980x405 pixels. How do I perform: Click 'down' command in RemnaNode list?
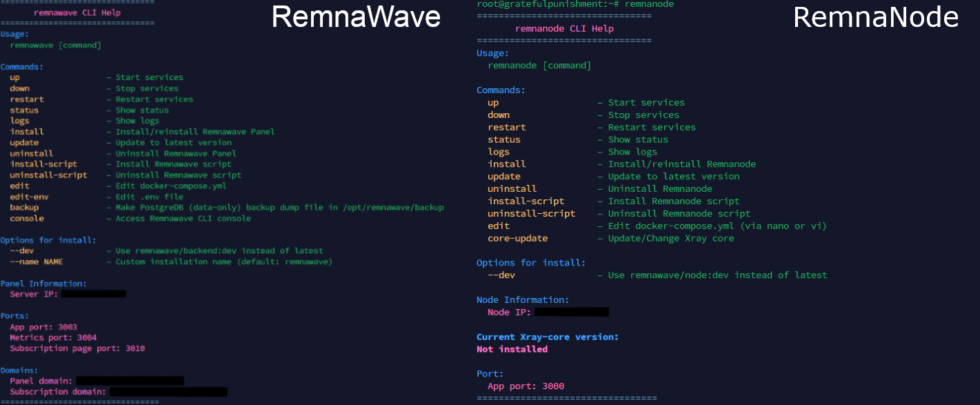click(x=499, y=115)
